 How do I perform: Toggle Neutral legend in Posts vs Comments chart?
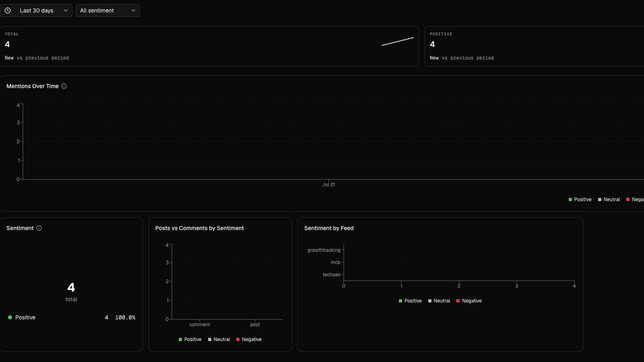(219, 339)
